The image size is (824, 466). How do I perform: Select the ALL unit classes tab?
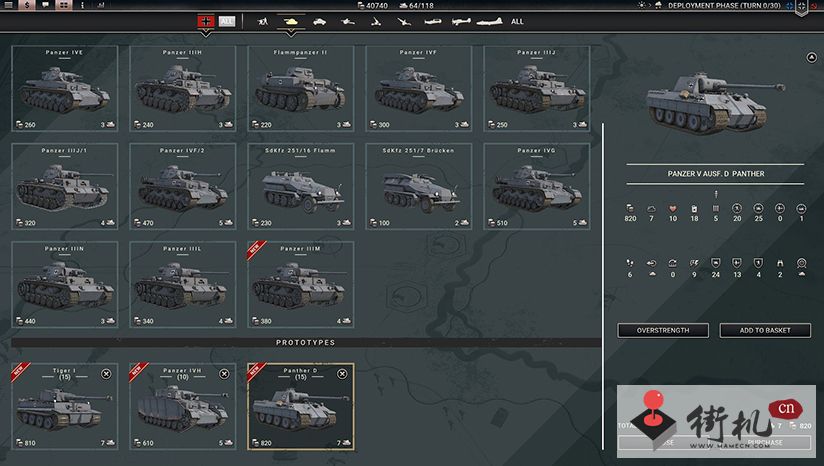(x=517, y=22)
